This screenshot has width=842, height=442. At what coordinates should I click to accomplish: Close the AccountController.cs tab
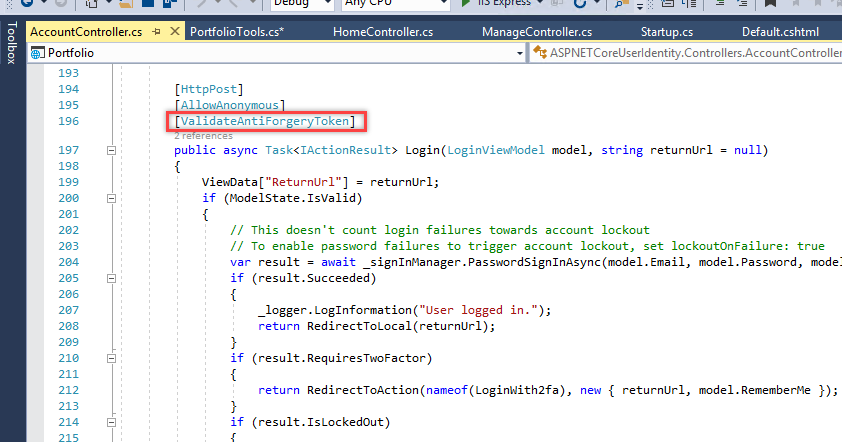(175, 32)
